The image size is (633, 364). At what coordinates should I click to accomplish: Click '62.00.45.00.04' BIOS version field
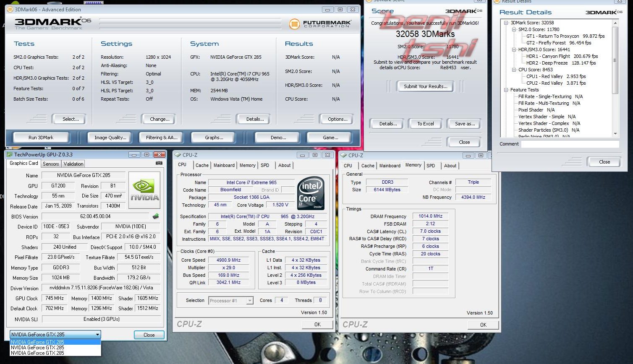95,216
